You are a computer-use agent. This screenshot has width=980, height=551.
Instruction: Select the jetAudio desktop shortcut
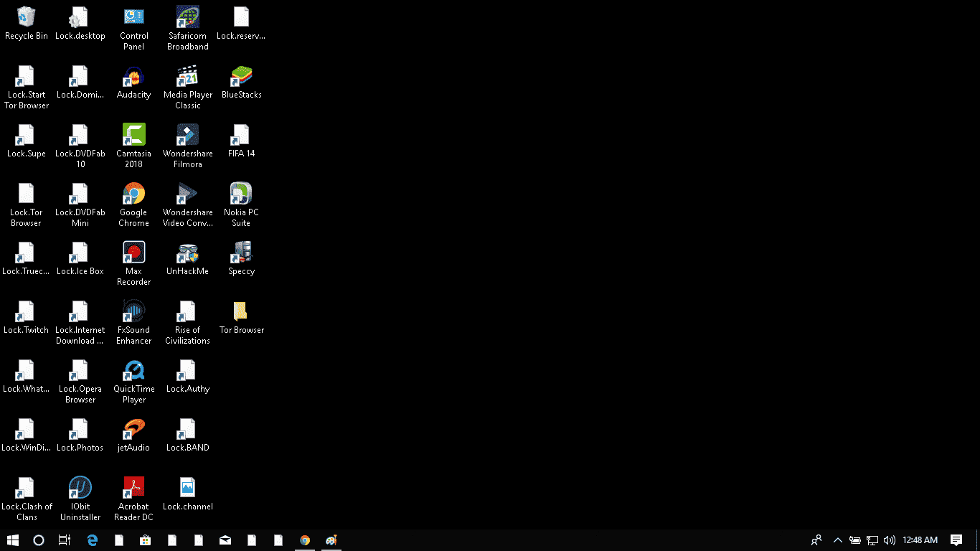(x=134, y=435)
